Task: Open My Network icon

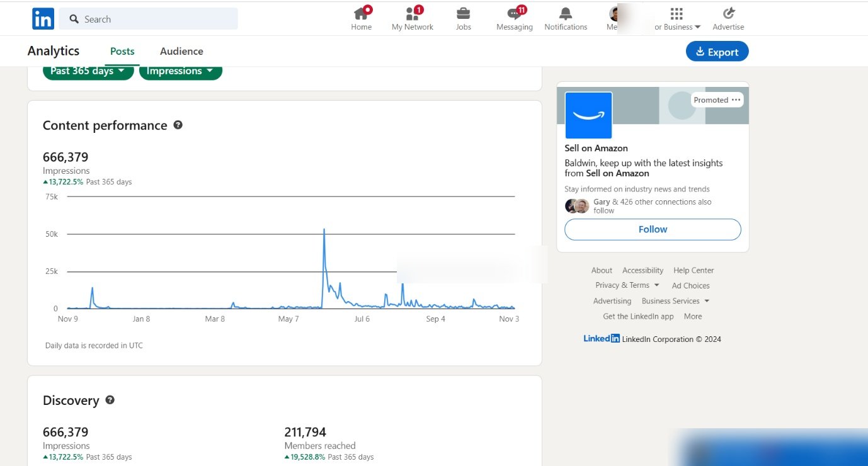Action: pos(413,13)
